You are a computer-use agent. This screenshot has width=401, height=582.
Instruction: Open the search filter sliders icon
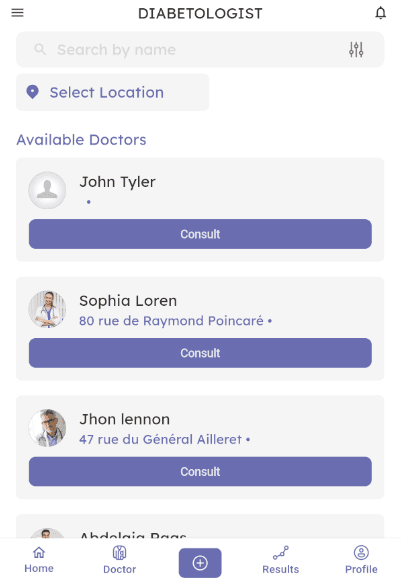click(x=356, y=49)
